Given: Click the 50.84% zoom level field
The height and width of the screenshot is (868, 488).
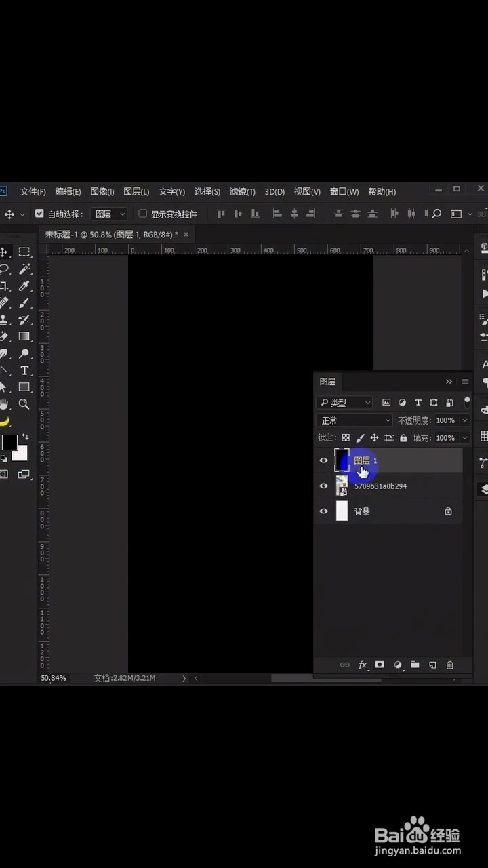Looking at the screenshot, I should [54, 677].
